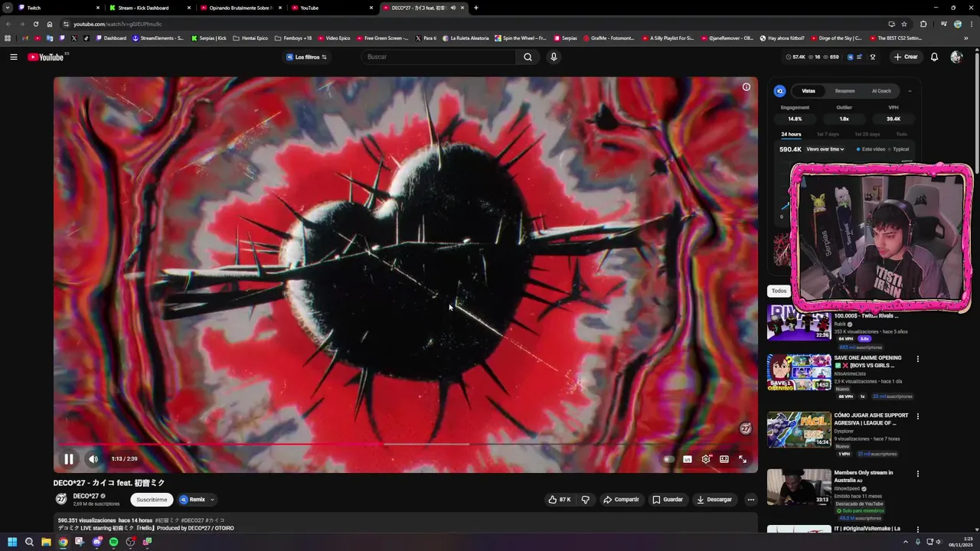Screen dimensions: 980x551
Task: Open video player settings gear
Action: point(706,459)
